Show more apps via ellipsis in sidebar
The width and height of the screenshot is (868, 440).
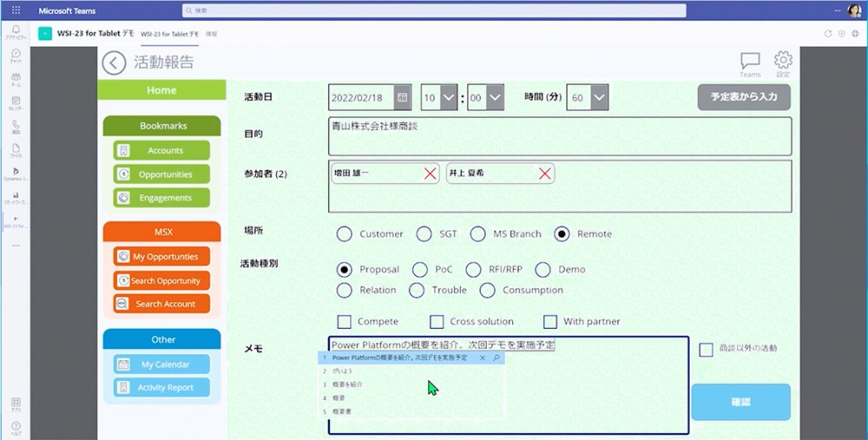tap(16, 246)
